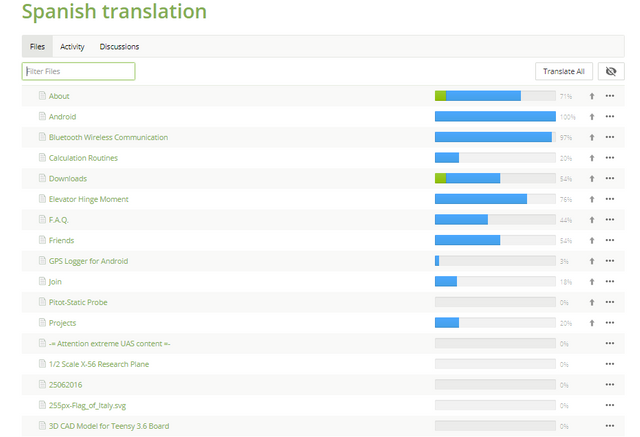This screenshot has height=437, width=640.
Task: Click the Translate All button
Action: coord(565,71)
